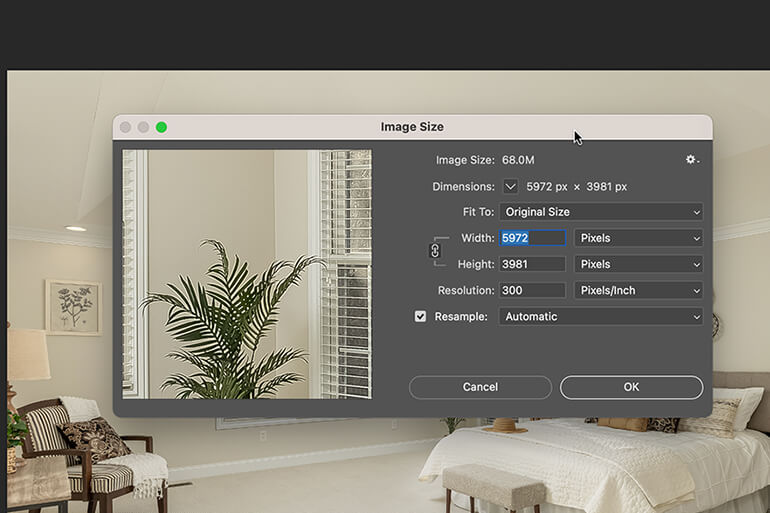770x513 pixels.
Task: Click the Cancel button
Action: coord(480,387)
